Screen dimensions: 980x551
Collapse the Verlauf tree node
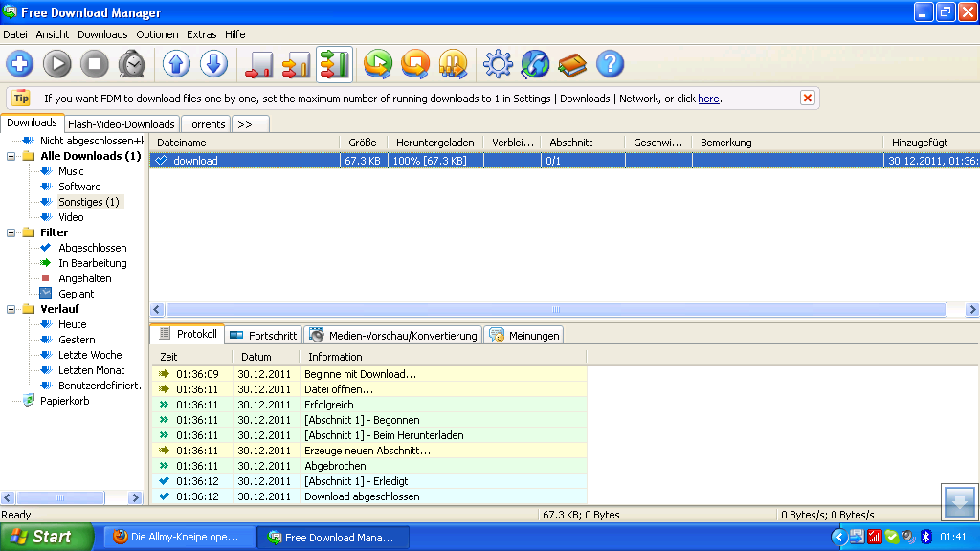11,309
